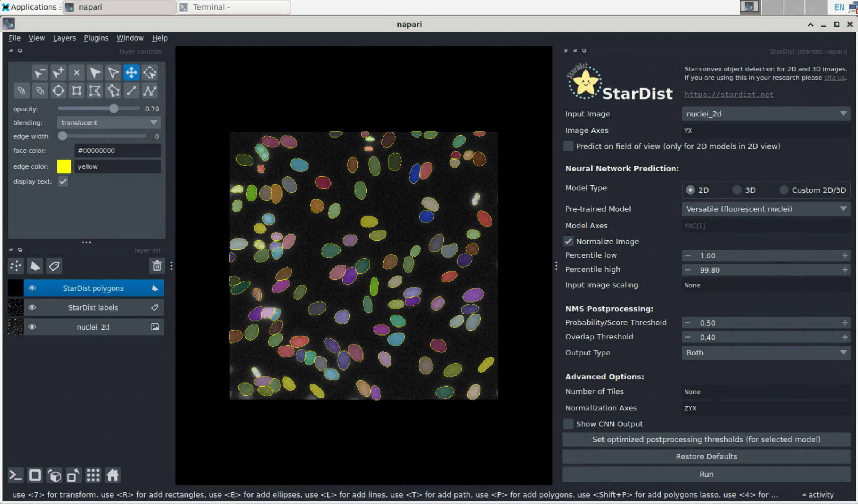Choose the select vertices hollow arrow tool
Viewport: 858px width, 504px height.
click(113, 72)
